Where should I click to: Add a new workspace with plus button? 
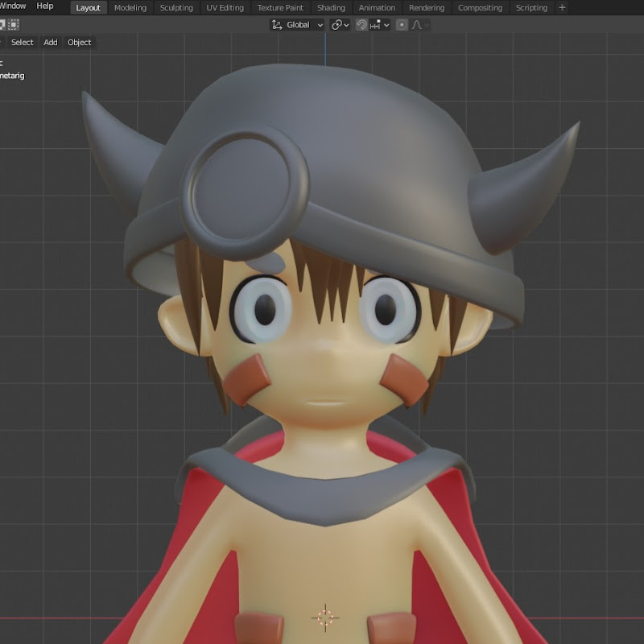[x=562, y=8]
